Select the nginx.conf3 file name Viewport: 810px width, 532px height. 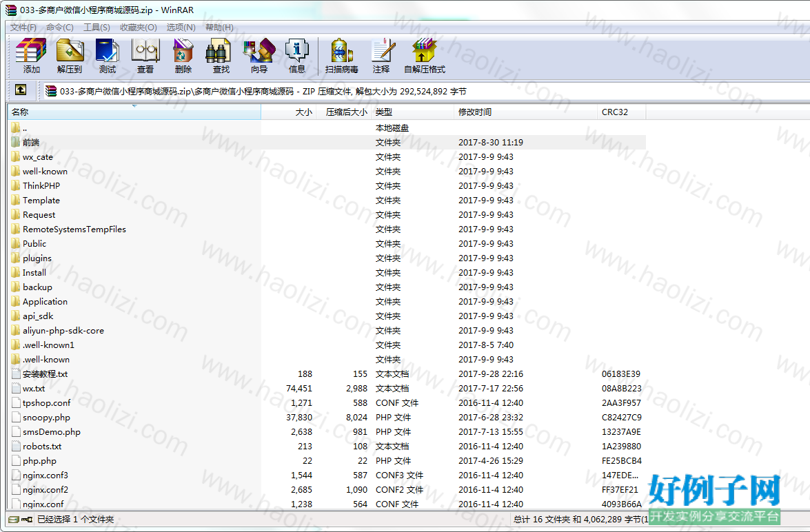(x=45, y=475)
